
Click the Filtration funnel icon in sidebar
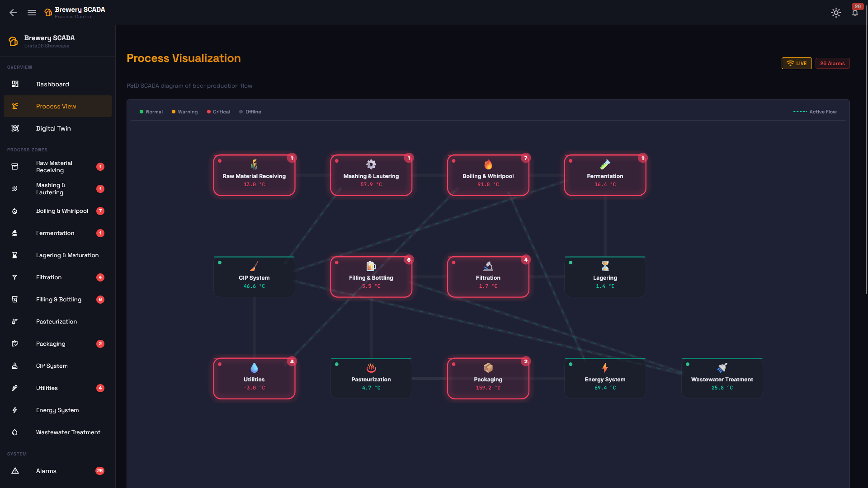(15, 277)
